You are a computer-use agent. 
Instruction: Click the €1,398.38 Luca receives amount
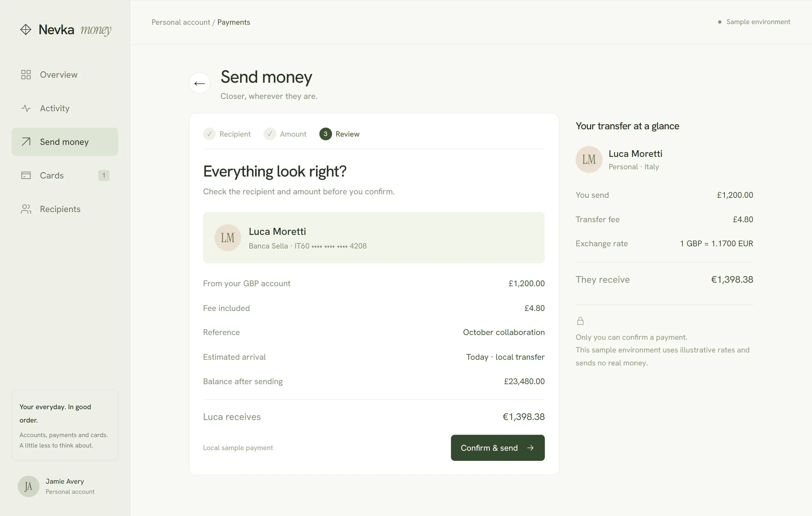(524, 417)
